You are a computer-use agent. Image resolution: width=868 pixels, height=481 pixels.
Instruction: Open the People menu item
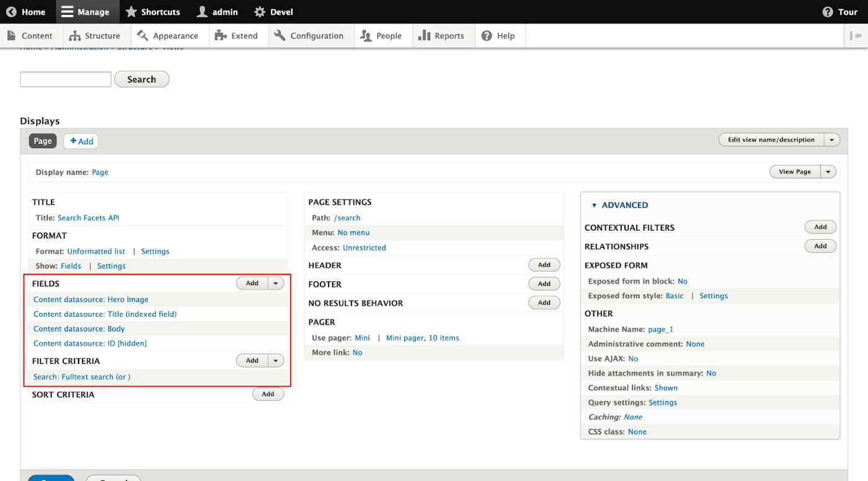tap(383, 35)
